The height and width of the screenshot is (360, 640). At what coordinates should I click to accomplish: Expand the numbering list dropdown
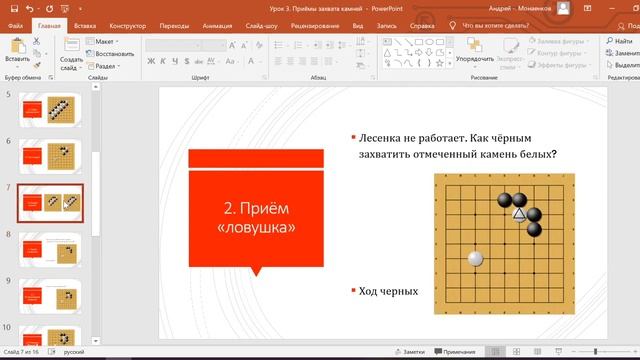coord(308,45)
